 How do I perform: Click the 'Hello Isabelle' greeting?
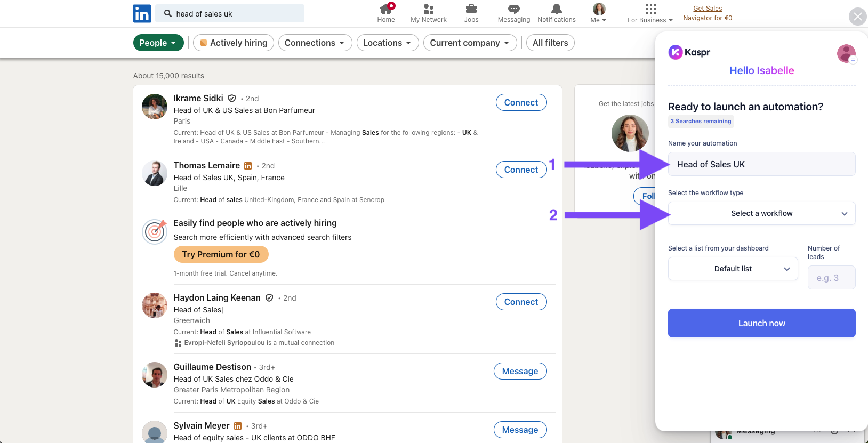(x=762, y=70)
